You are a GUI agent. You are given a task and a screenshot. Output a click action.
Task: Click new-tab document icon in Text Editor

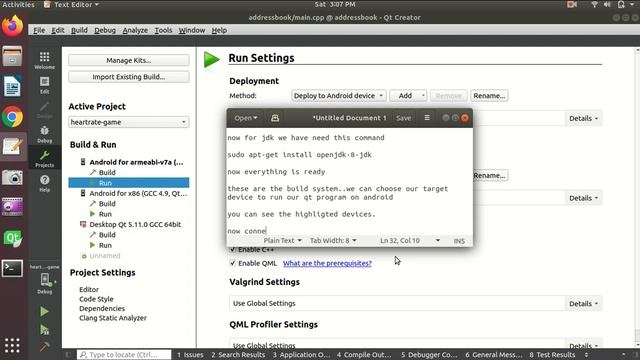[275, 118]
